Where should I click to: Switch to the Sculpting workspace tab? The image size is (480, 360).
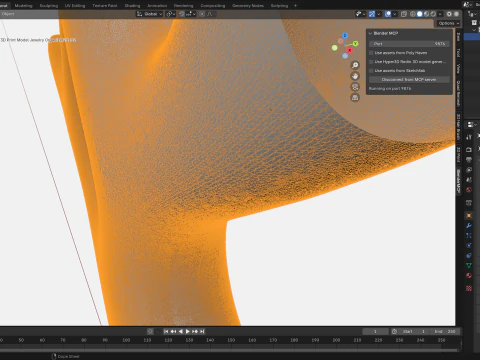tap(49, 6)
